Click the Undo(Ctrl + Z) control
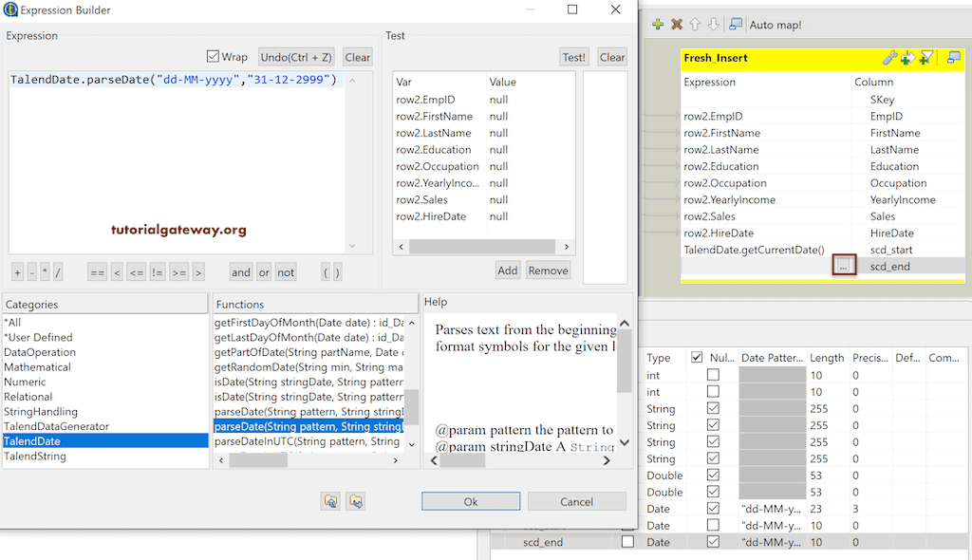Image resolution: width=972 pixels, height=560 pixels. 295,55
